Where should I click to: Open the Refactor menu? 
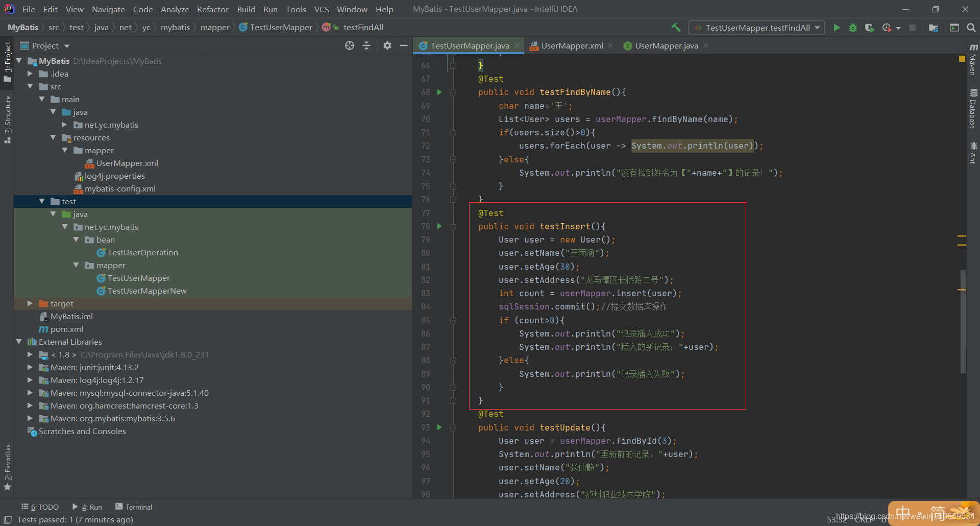coord(212,9)
